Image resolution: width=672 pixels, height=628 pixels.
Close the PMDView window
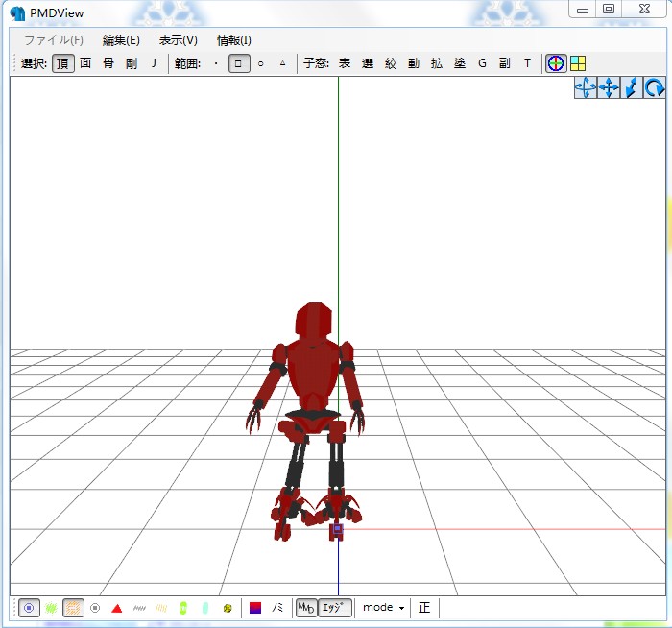(x=644, y=10)
